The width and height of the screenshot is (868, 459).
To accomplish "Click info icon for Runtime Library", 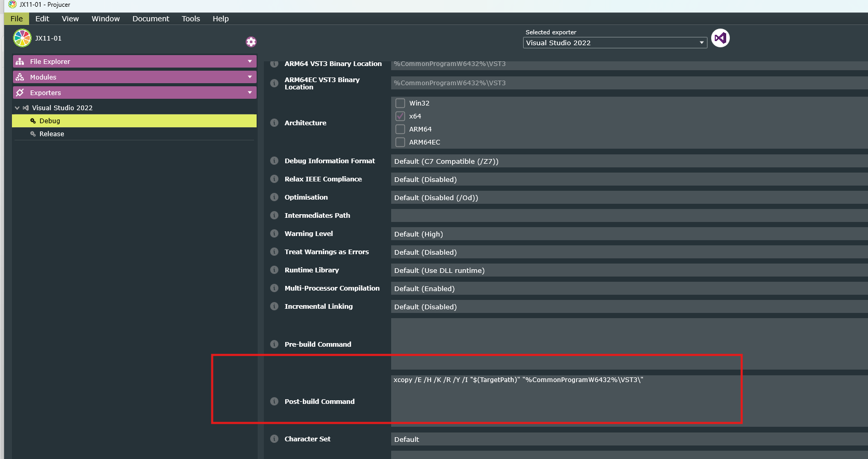I will [274, 270].
